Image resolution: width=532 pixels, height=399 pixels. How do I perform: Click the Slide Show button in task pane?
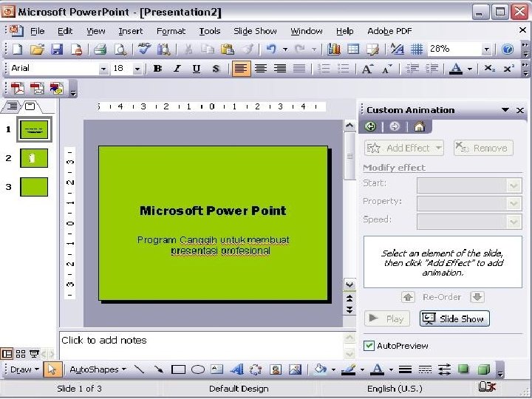pyautogui.click(x=454, y=318)
